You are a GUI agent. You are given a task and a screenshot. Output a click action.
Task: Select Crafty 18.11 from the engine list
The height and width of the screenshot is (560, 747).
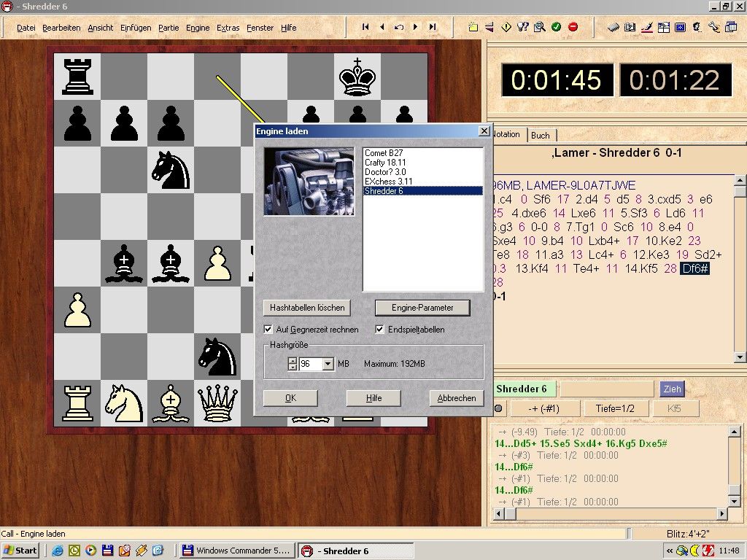(384, 162)
